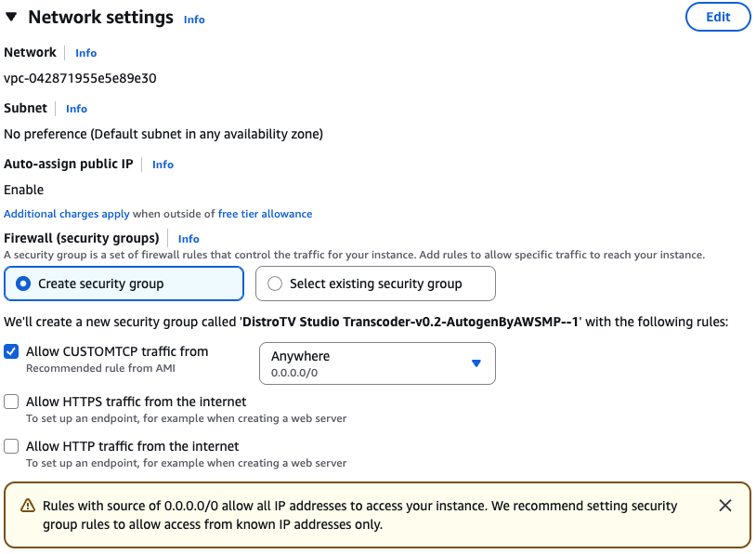Click the Edit button
Screen dimensions: 756x554
point(717,17)
